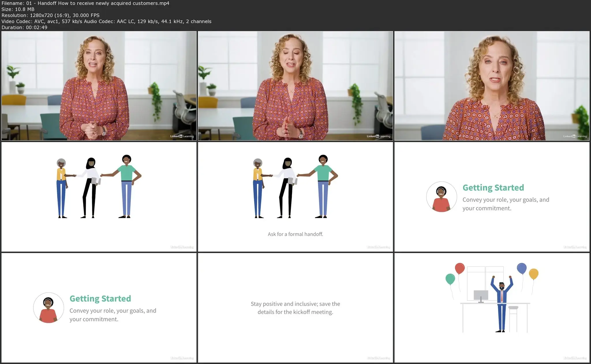
Task: Open thumbnail captioned 'Ask for a formal handoff.'
Action: [295, 197]
